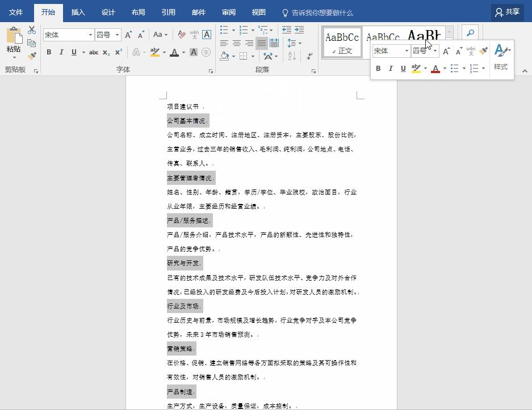The image size is (532, 410).
Task: Switch to the 插入 ribbon tab
Action: pos(78,12)
